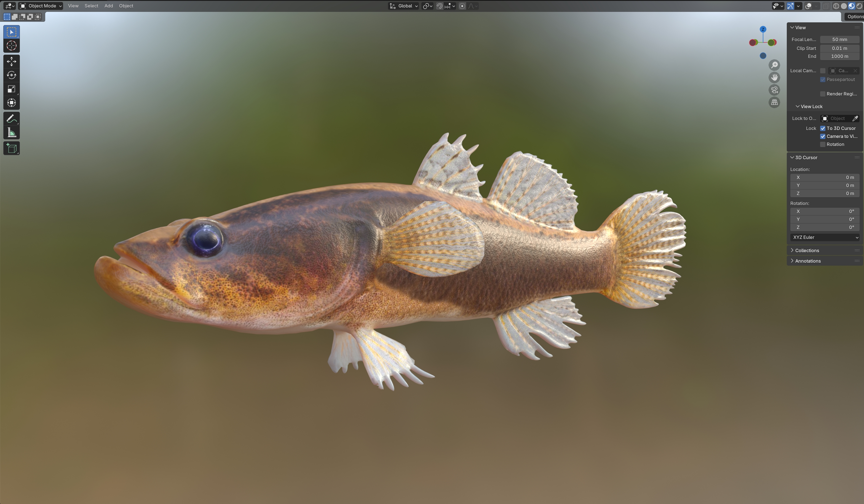This screenshot has width=864, height=504.
Task: Enable Render Region checkbox
Action: (823, 94)
